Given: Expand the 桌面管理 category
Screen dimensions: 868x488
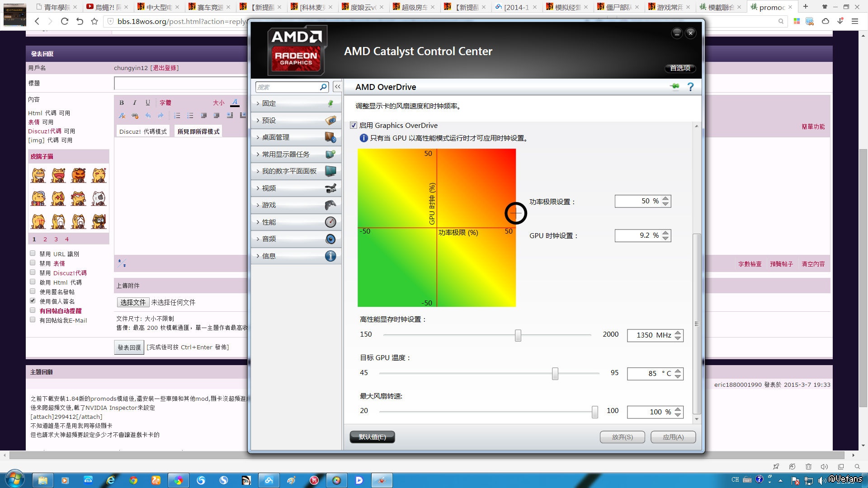Looking at the screenshot, I should click(276, 137).
